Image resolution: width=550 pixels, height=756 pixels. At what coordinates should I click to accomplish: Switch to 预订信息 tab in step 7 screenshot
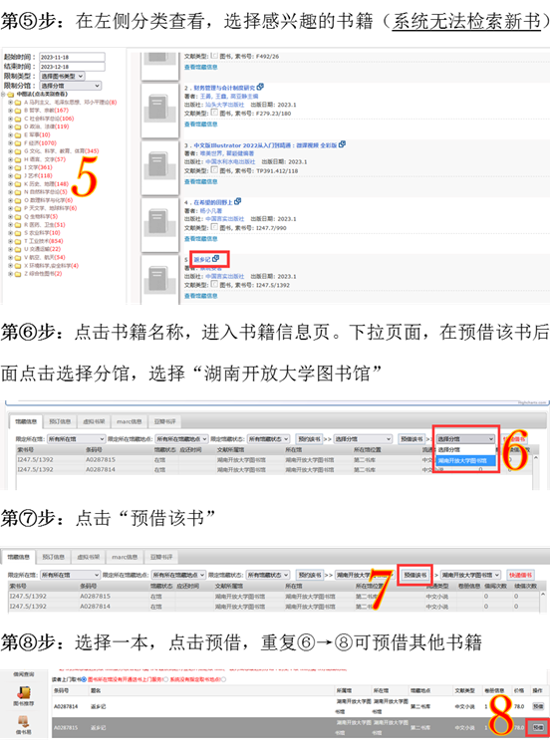[53, 557]
